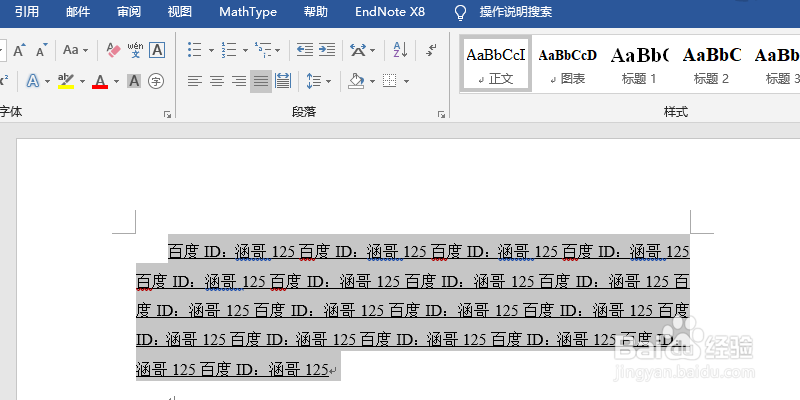Sort the selected text A to Z

(x=401, y=50)
